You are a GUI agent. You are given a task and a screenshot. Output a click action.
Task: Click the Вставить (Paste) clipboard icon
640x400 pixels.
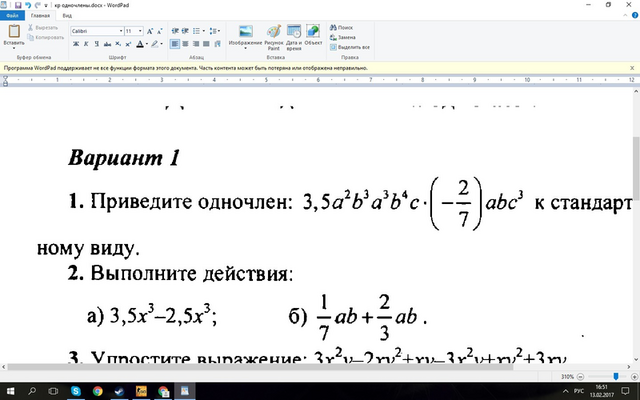coord(14,31)
